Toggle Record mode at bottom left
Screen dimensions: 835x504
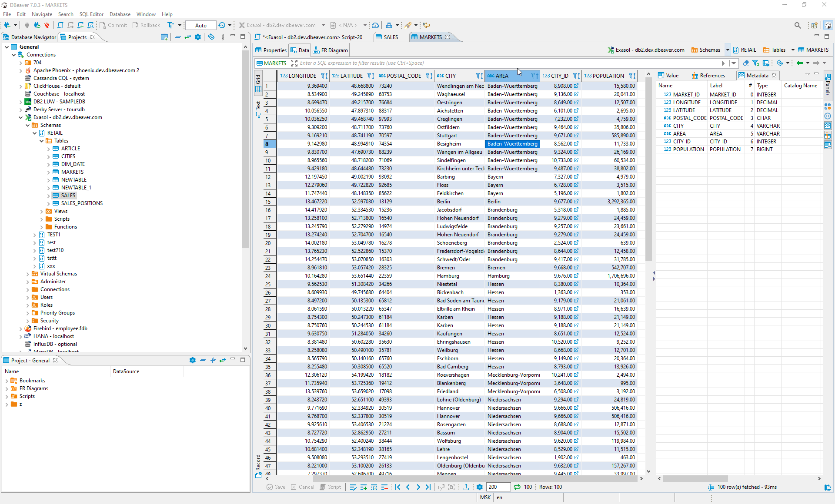258,466
